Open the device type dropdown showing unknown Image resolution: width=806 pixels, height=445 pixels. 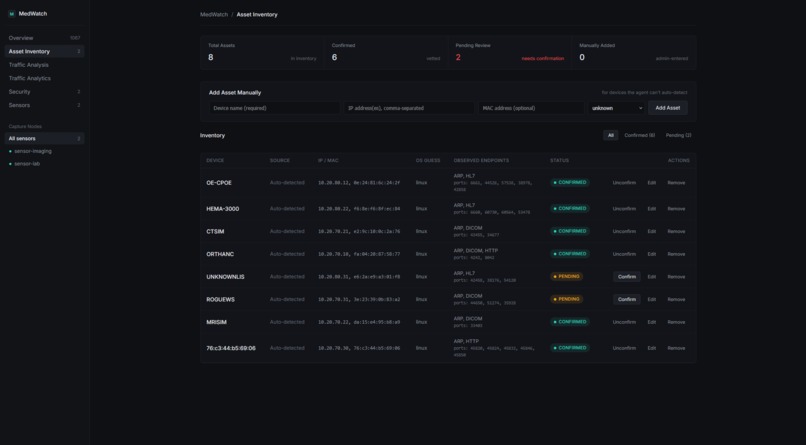[616, 108]
